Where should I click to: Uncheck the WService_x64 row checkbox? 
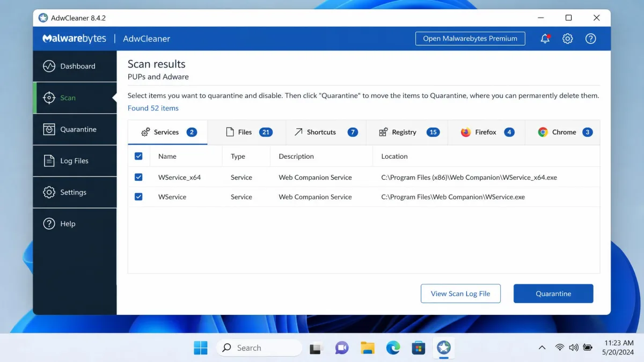[138, 177]
